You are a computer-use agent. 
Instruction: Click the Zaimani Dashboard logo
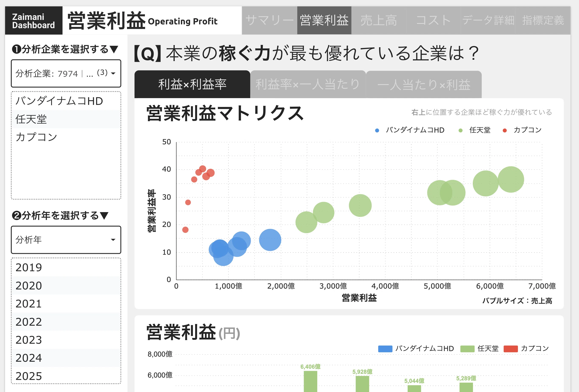34,21
